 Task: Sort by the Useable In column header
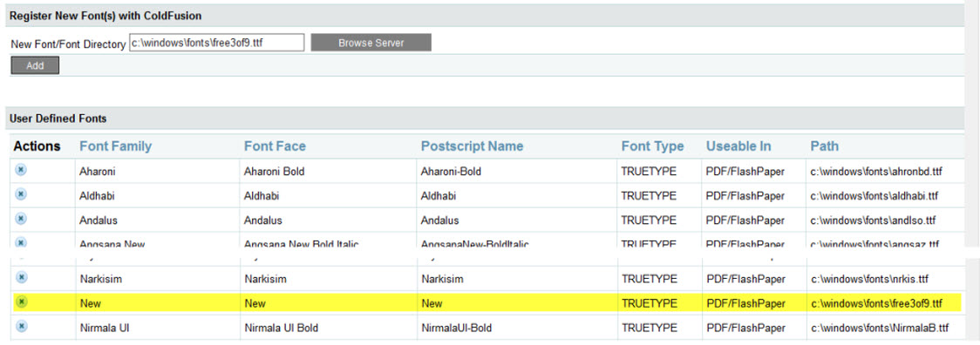pos(738,146)
